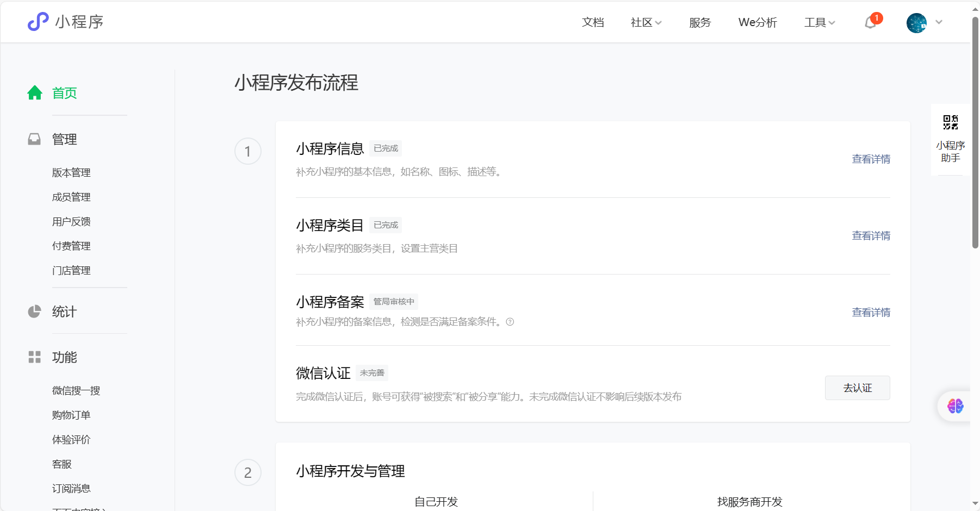Click the 小程序信息 title
This screenshot has height=511, width=980.
(x=330, y=148)
